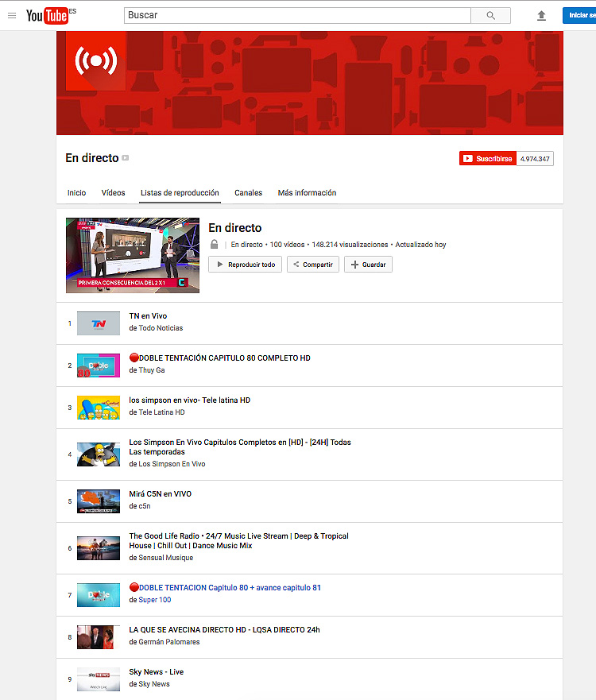Screen dimensions: 596x700
Task: Open Los Simpson En Vivo Capitulos Completos video
Action: pos(240,447)
